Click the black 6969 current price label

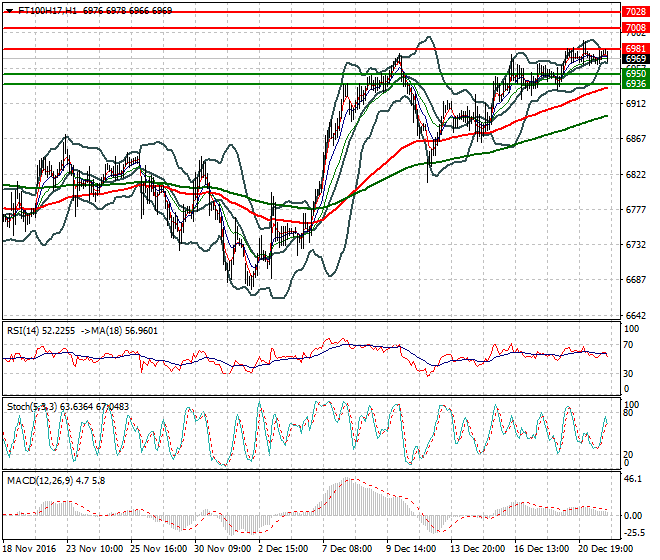636,59
